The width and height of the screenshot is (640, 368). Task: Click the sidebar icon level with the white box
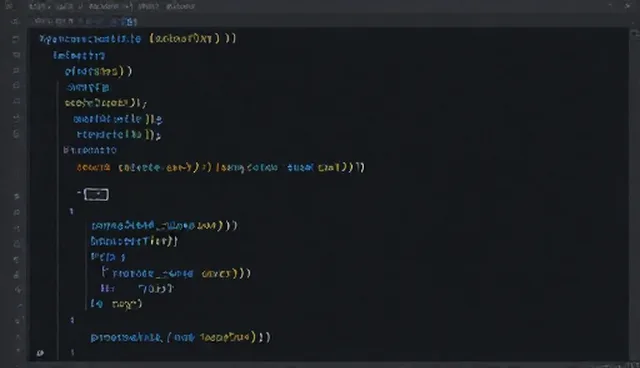point(16,196)
